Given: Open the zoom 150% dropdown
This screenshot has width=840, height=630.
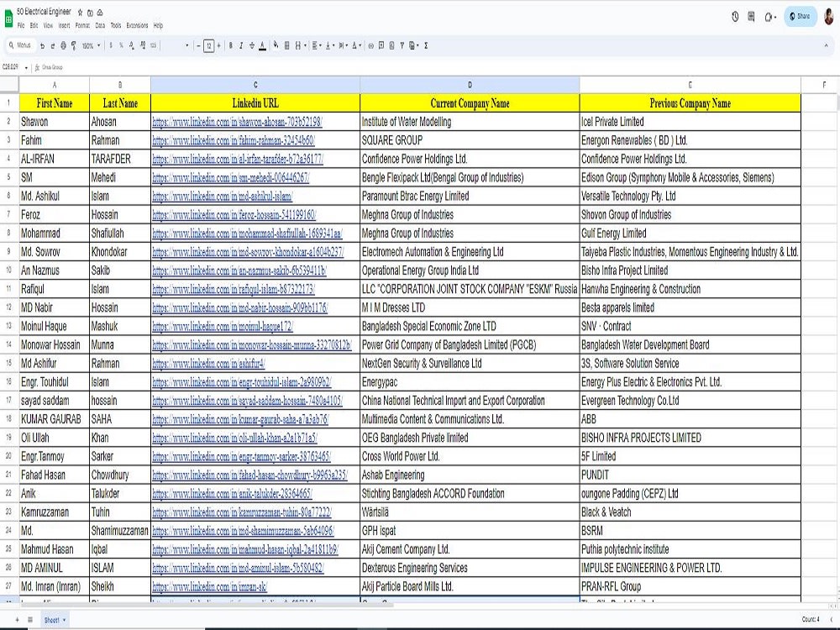Looking at the screenshot, I should pyautogui.click(x=91, y=46).
